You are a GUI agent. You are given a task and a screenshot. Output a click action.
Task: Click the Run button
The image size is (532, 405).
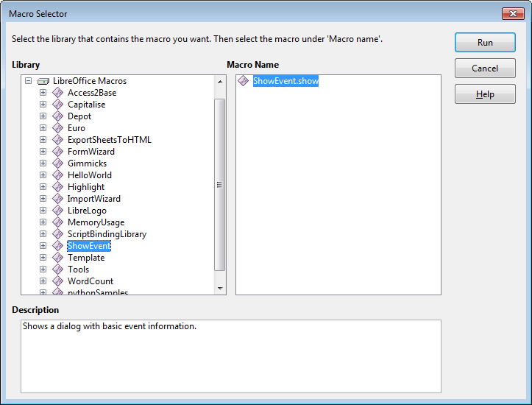click(x=485, y=43)
